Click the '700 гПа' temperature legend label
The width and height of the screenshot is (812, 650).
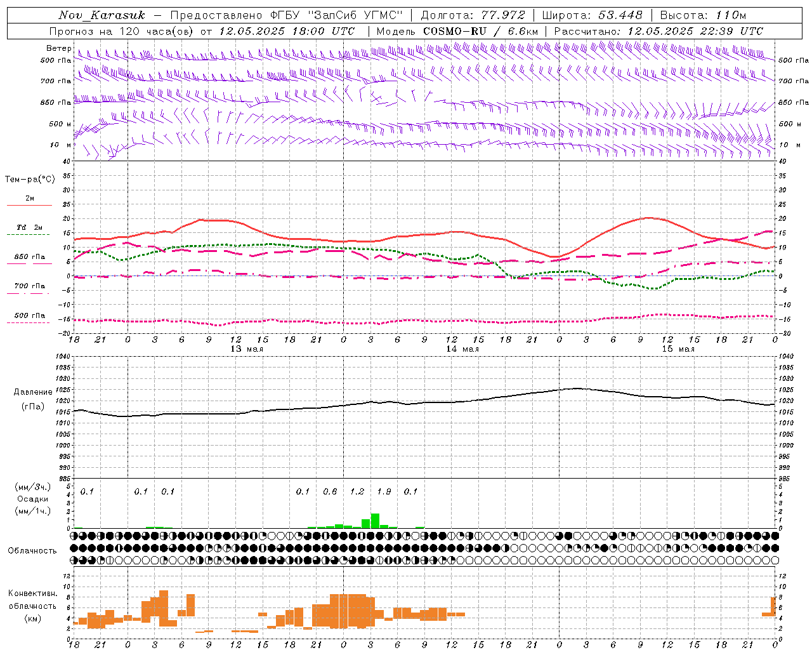[30, 286]
